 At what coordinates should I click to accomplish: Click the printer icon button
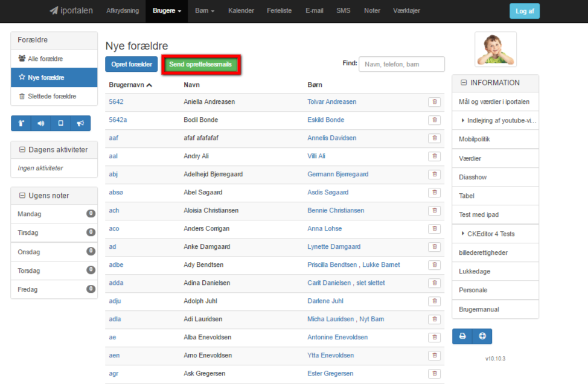(x=462, y=336)
